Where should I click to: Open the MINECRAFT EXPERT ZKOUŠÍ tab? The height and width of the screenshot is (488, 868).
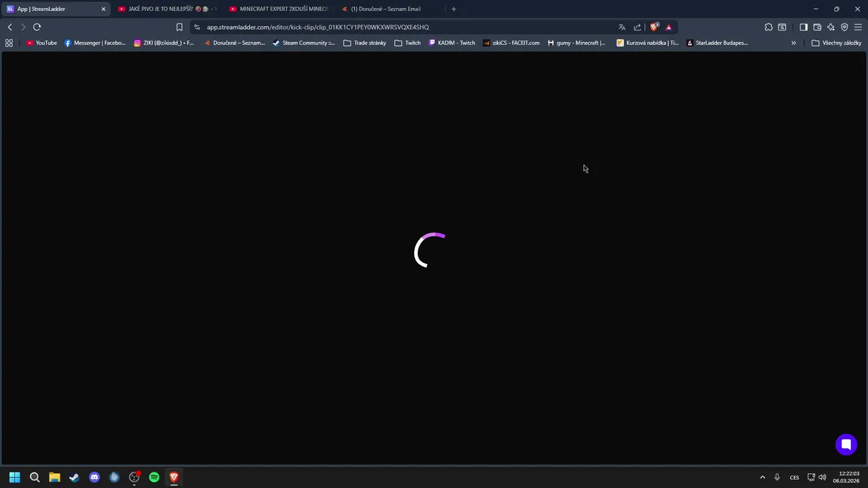point(278,9)
